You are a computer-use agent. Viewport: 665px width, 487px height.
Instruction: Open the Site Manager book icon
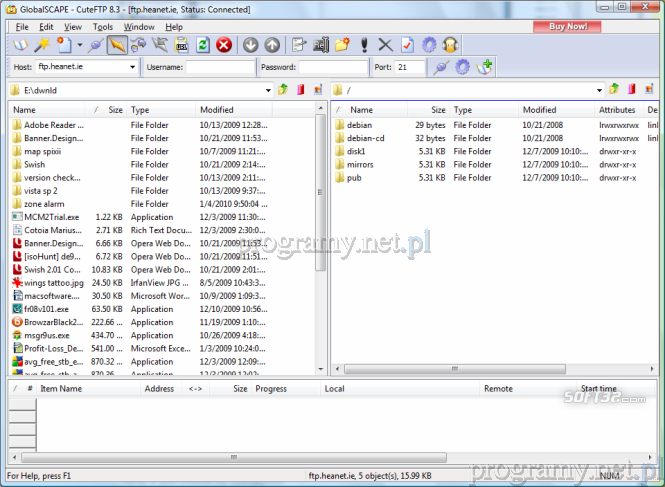tap(21, 45)
